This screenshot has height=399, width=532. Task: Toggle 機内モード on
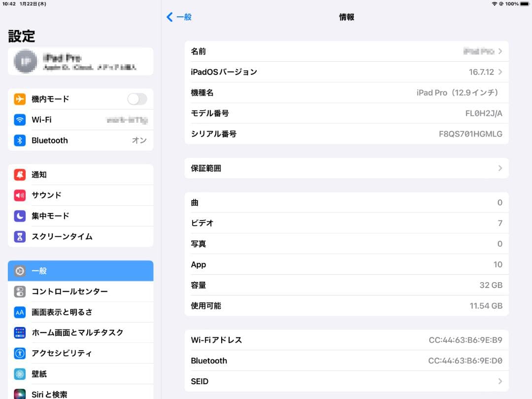tap(136, 99)
